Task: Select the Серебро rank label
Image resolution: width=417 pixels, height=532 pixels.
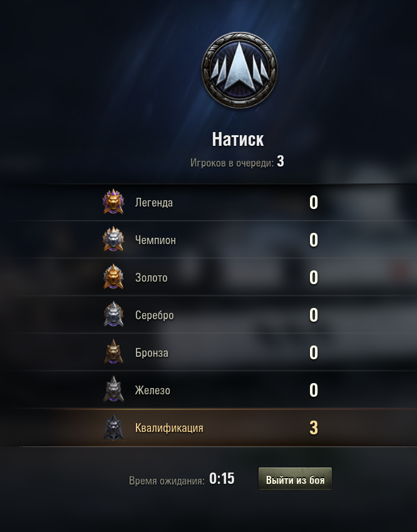Action: [x=155, y=315]
